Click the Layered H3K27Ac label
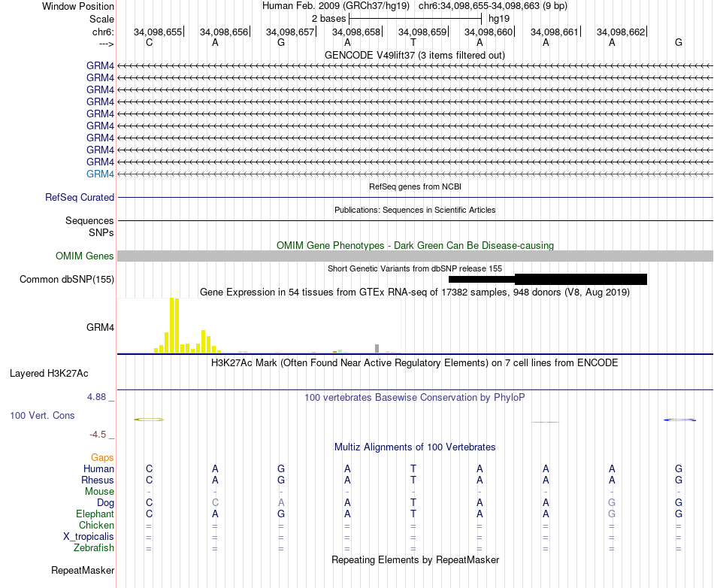The height and width of the screenshot is (588, 714). (x=49, y=374)
